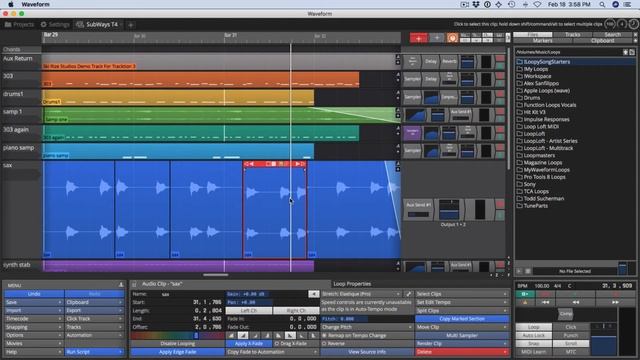This screenshot has width=640, height=360.
Task: Switch to the Clipboard browser tab
Action: [x=602, y=40]
